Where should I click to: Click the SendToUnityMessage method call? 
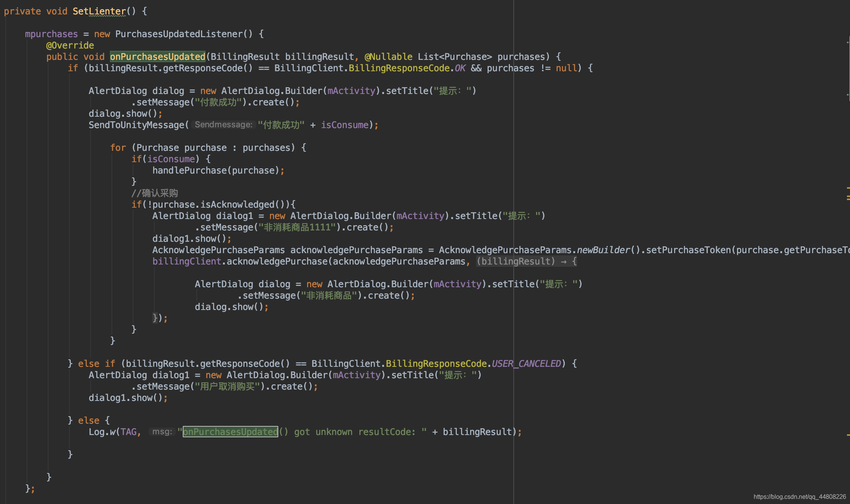pos(136,125)
